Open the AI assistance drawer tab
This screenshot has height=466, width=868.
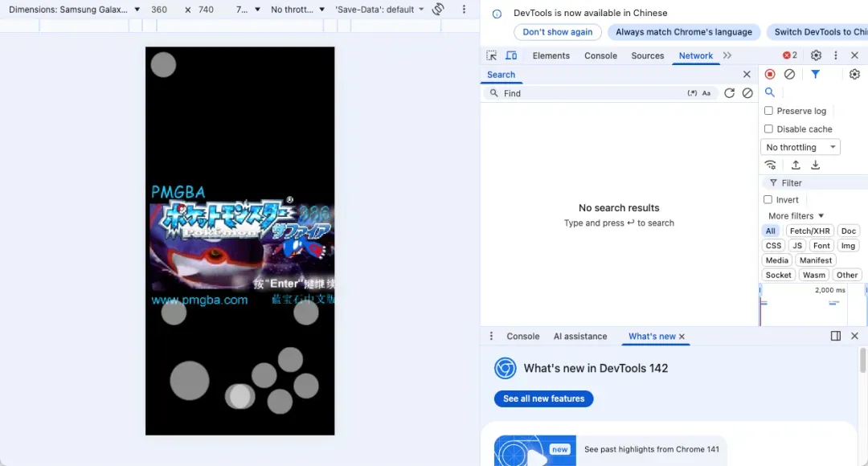[579, 336]
